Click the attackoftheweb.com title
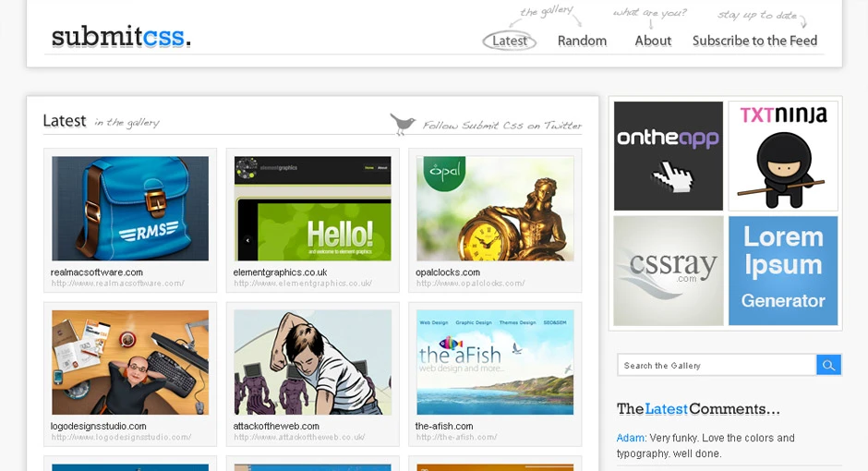The height and width of the screenshot is (471, 868). tap(276, 426)
